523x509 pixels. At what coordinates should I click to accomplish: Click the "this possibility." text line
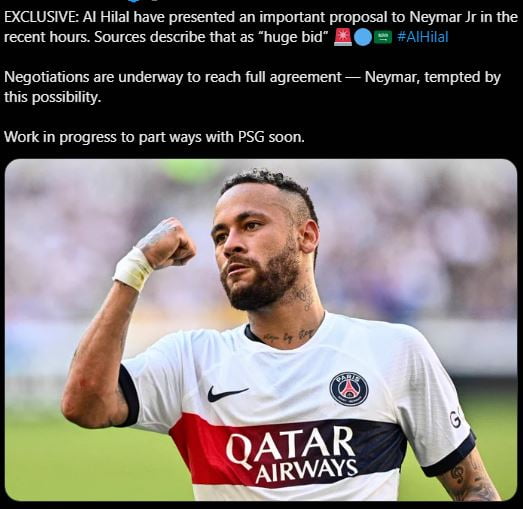click(x=52, y=97)
